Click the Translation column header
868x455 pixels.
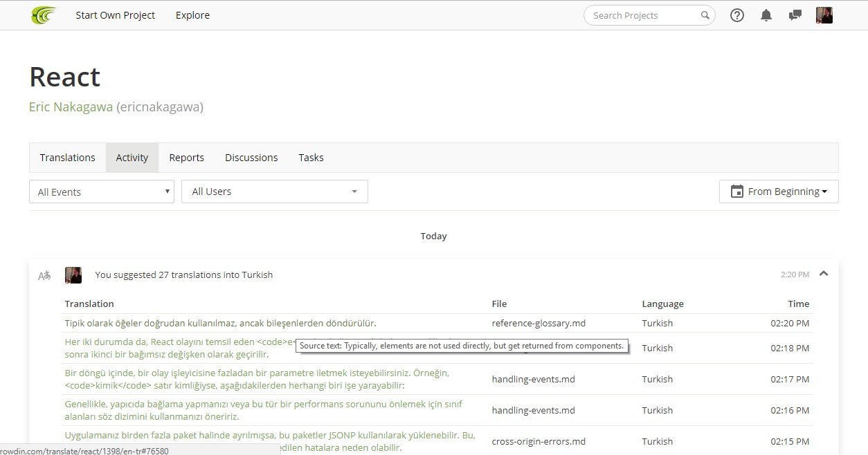click(x=89, y=304)
